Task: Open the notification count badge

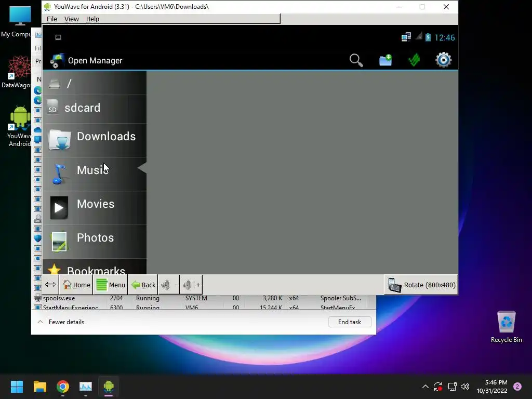Action: click(517, 387)
